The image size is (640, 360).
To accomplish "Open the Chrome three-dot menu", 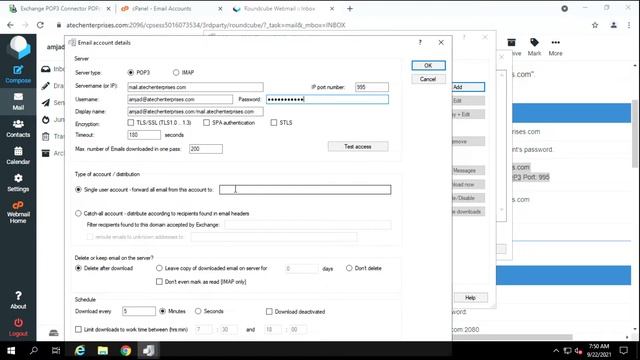I will [629, 25].
